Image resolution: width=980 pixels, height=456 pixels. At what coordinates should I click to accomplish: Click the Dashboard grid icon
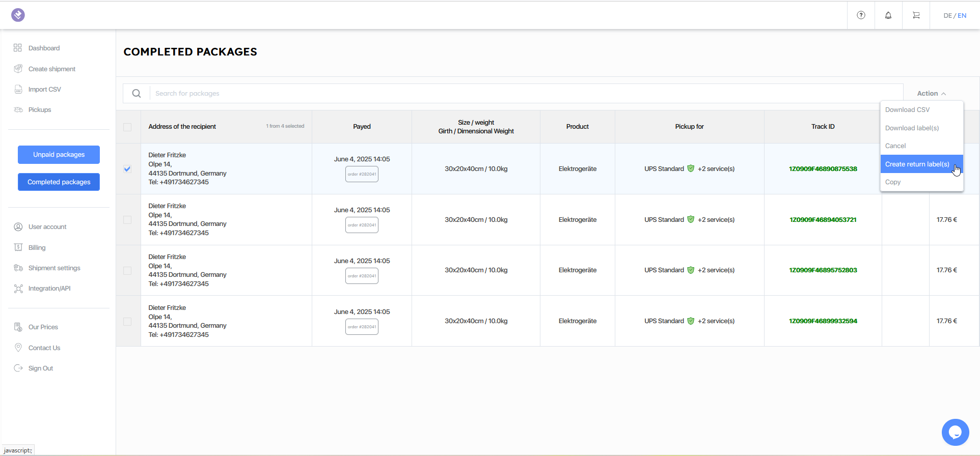pos(18,48)
